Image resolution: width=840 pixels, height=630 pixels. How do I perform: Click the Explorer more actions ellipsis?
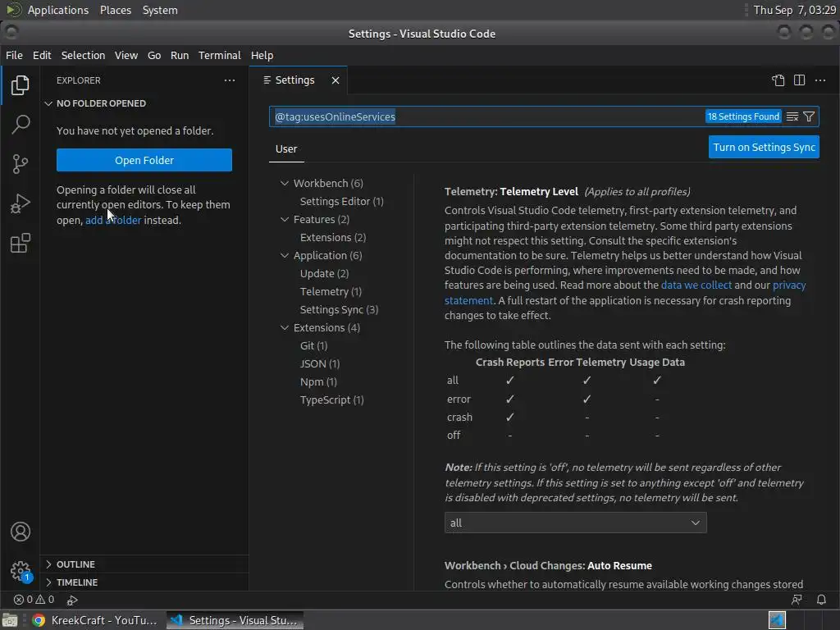click(230, 80)
